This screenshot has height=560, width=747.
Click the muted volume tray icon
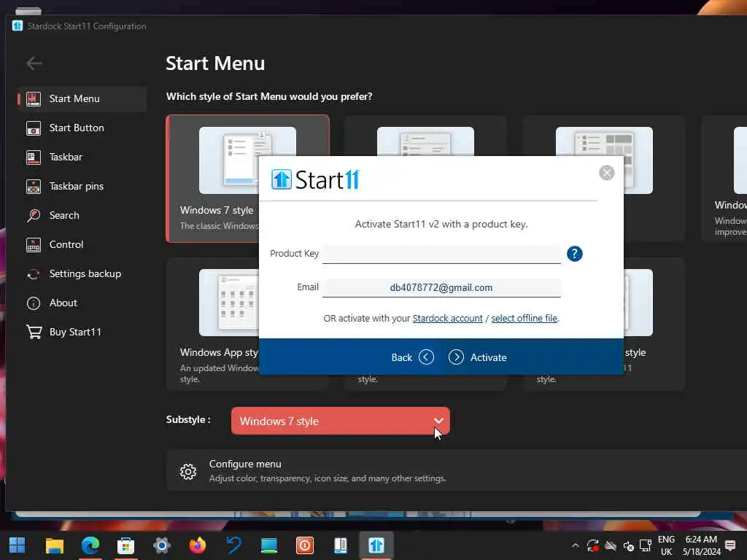coord(628,545)
